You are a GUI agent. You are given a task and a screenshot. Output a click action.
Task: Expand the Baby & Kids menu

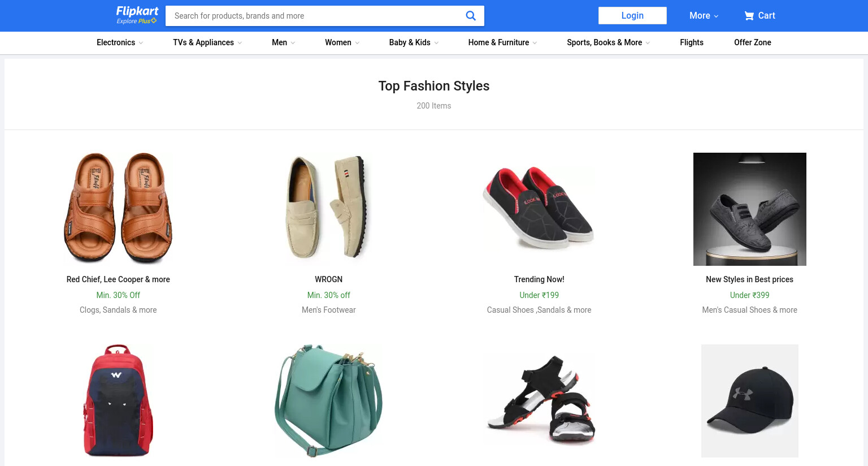414,42
